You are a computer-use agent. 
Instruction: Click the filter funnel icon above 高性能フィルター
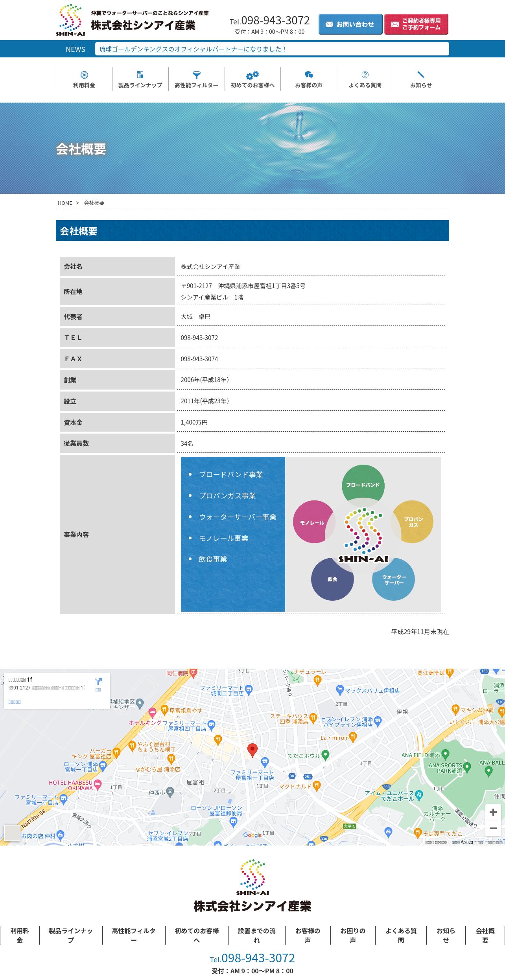tap(196, 75)
